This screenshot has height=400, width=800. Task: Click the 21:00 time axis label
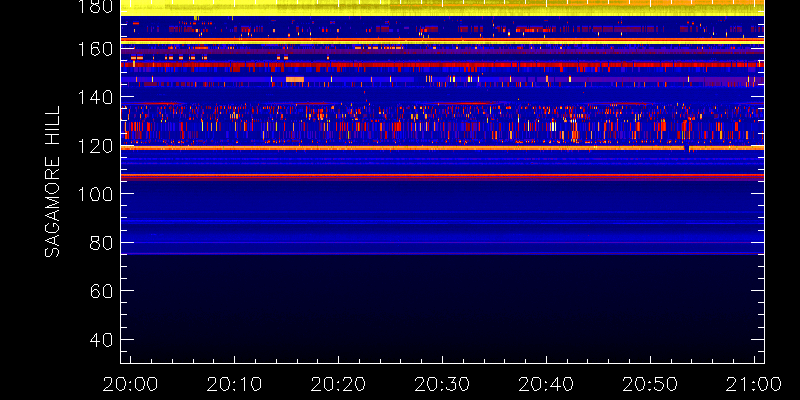point(754,384)
